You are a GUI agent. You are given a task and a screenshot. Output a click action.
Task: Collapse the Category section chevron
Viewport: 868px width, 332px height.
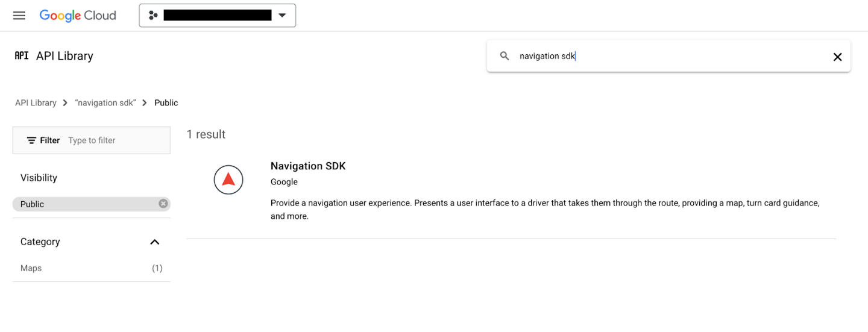pos(154,242)
